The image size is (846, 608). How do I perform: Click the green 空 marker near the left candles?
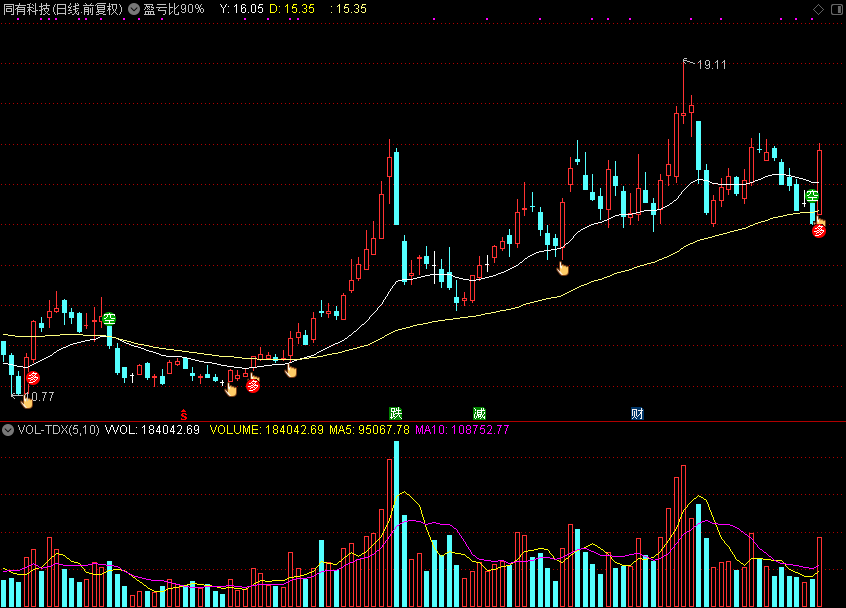[109, 319]
